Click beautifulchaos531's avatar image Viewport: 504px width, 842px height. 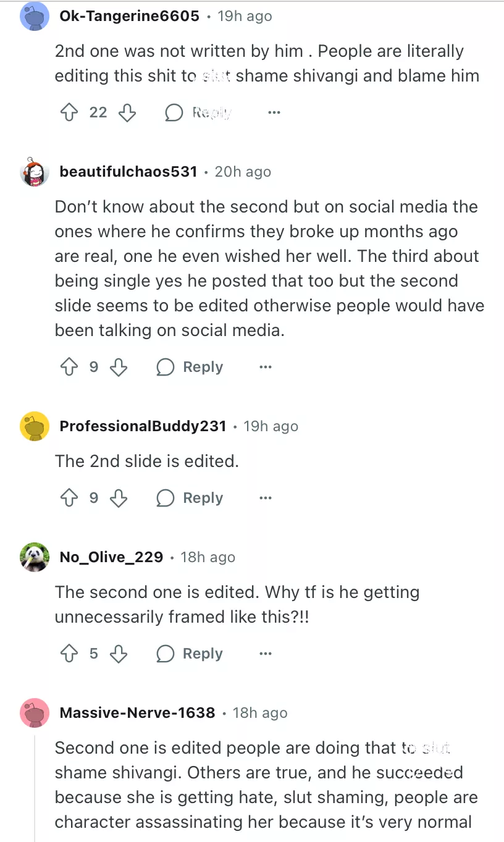point(35,172)
